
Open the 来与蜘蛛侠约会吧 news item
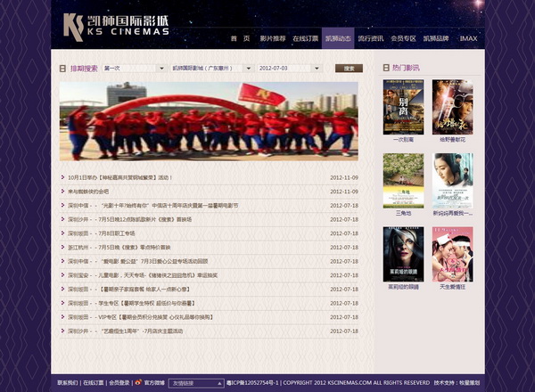[88, 192]
